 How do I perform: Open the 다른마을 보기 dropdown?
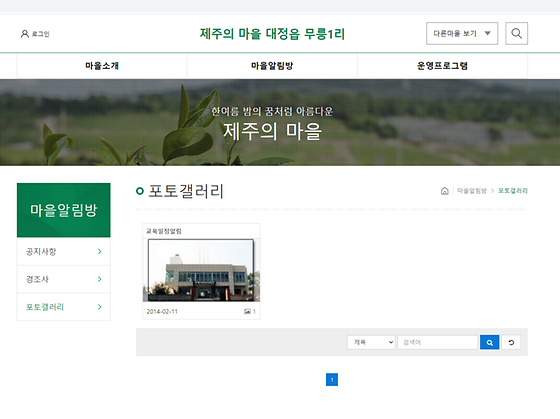[462, 34]
